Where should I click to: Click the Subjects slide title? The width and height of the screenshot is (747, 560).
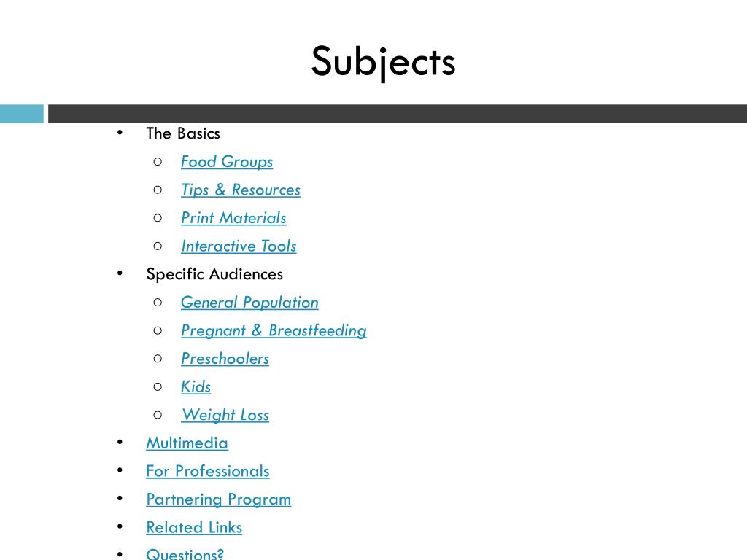[x=384, y=62]
